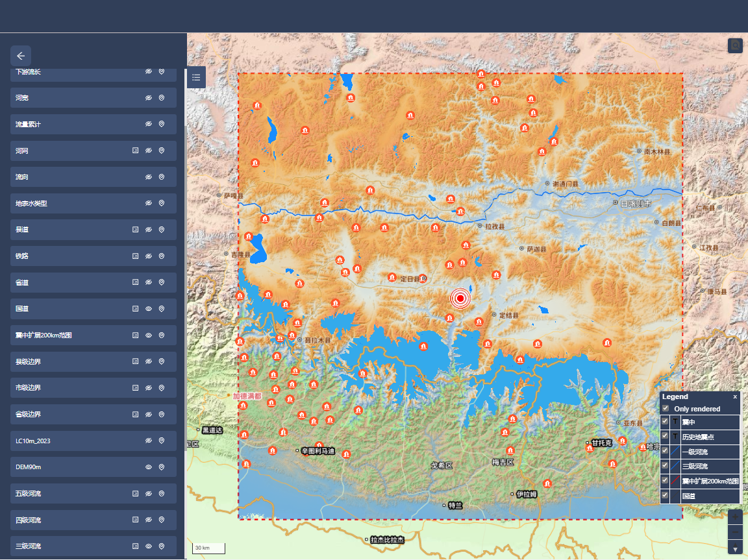748x560 pixels.
Task: Open the layer list panel toggle
Action: (196, 77)
